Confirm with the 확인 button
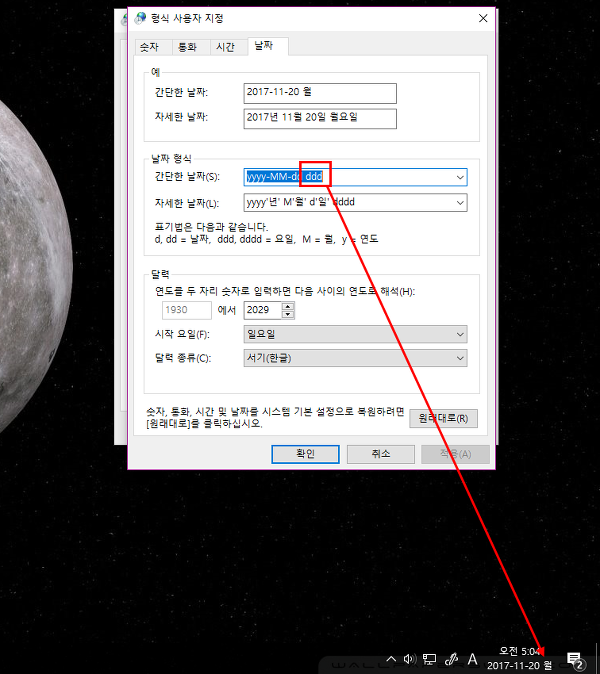 pos(305,454)
